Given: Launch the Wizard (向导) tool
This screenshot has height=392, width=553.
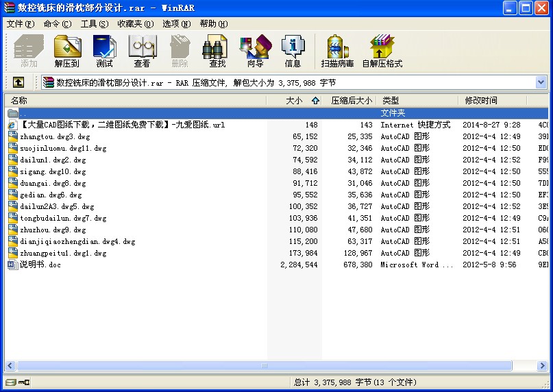Looking at the screenshot, I should [256, 51].
